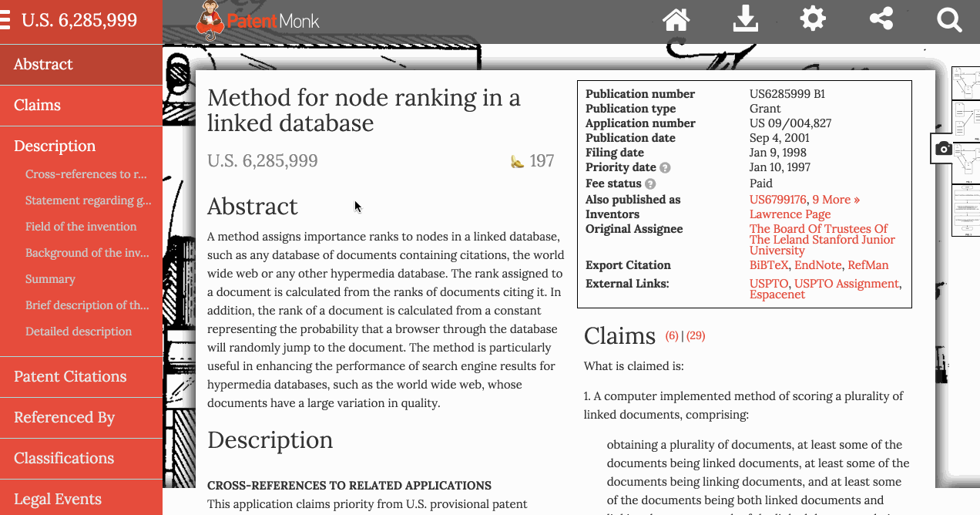
Task: Click the patent title heading
Action: (364, 110)
